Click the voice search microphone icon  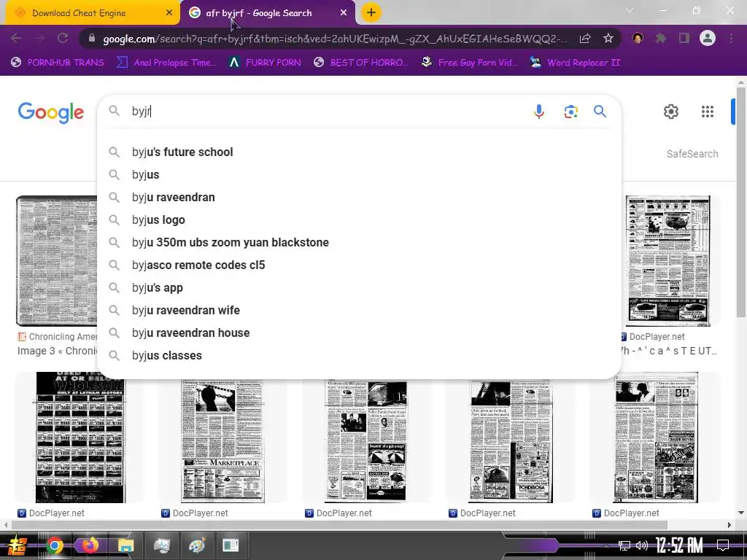(539, 112)
